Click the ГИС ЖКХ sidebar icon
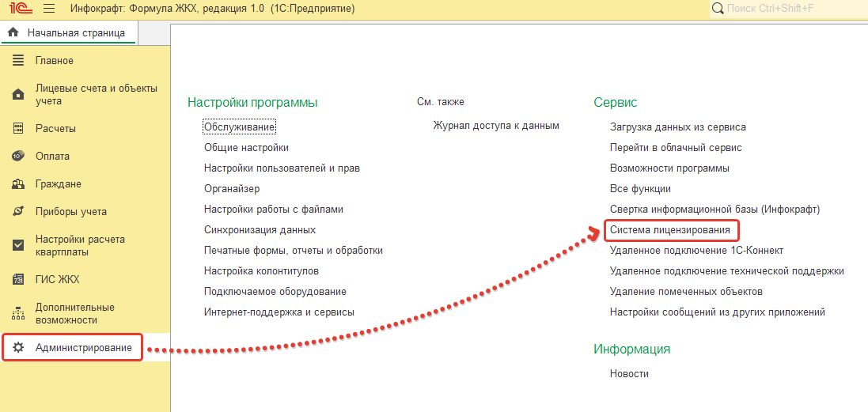 (x=18, y=280)
